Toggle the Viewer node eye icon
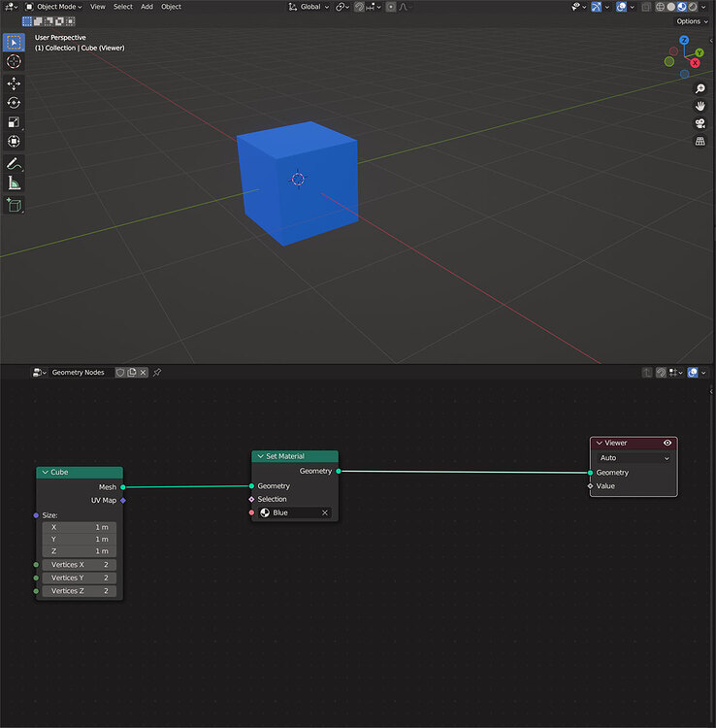The image size is (716, 728). pyautogui.click(x=667, y=443)
